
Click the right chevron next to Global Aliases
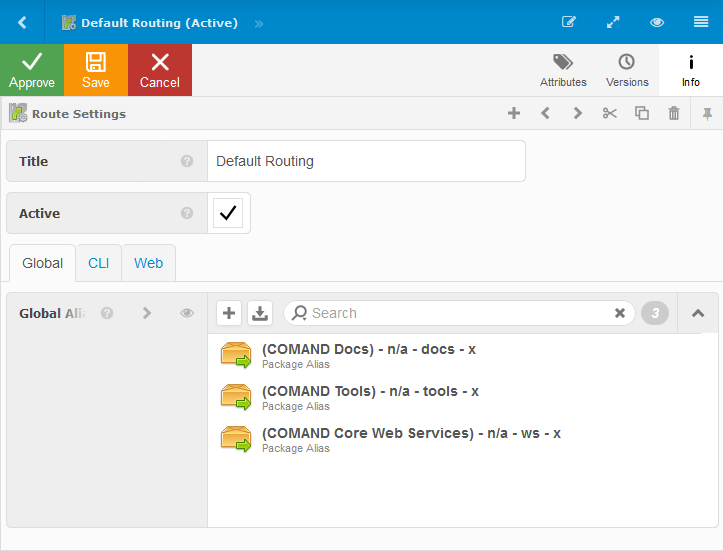click(147, 313)
